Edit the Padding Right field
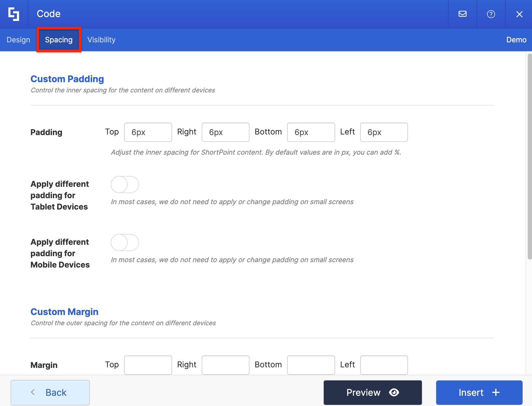532x406 pixels. point(226,132)
